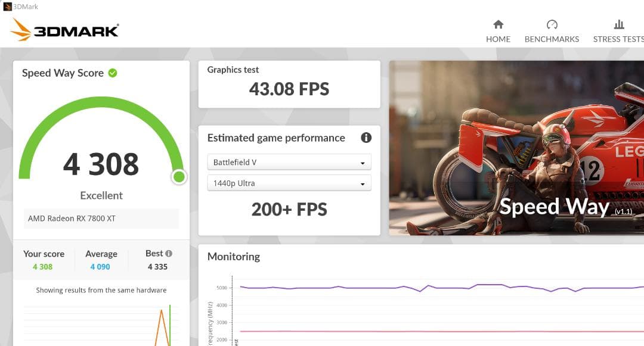The image size is (644, 346).
Task: Open the Battlefield V game dropdown
Action: (x=289, y=162)
